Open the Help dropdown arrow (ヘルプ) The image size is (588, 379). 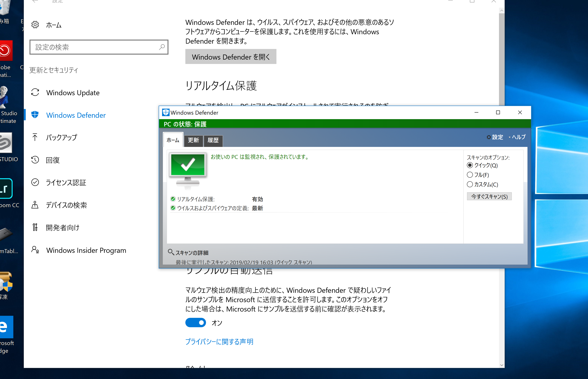pyautogui.click(x=509, y=137)
